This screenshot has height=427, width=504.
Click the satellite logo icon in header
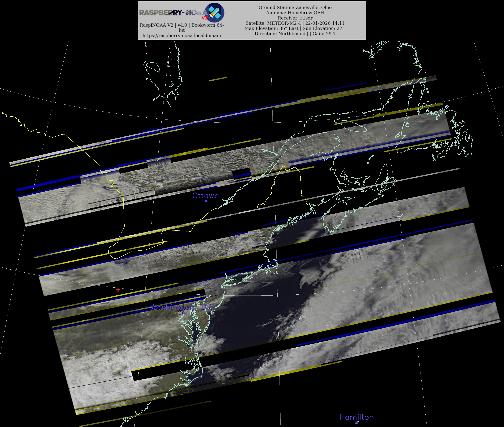coord(215,13)
